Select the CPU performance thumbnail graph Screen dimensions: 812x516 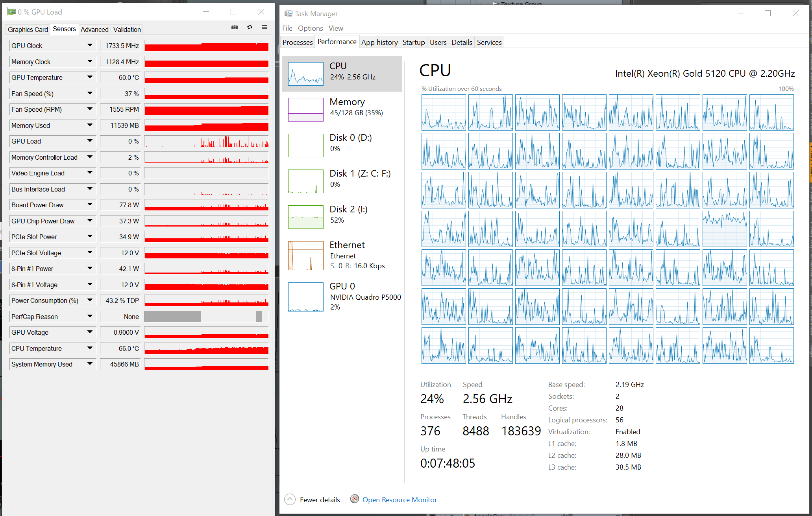point(306,74)
